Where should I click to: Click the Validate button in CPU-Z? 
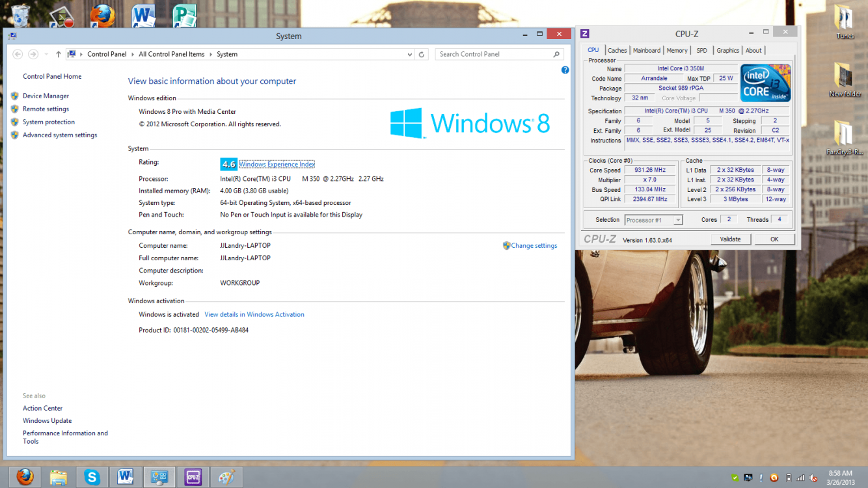pos(730,239)
